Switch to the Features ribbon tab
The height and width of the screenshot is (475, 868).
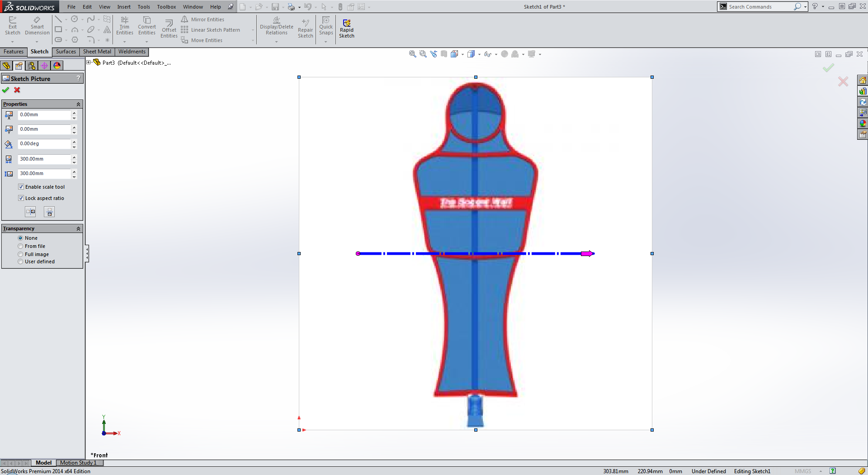pyautogui.click(x=14, y=52)
